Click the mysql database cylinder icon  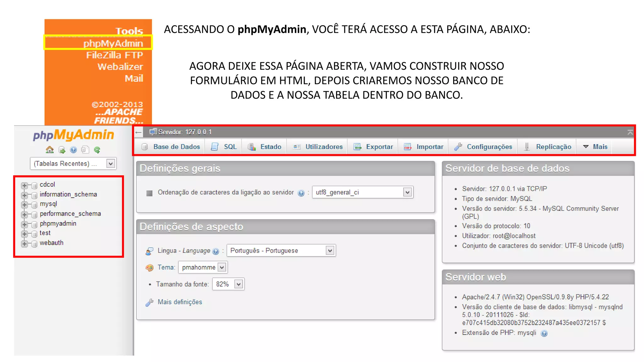click(34, 205)
